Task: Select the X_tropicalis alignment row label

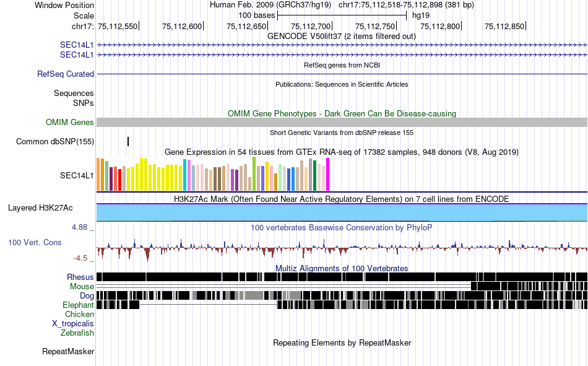Action: pyautogui.click(x=73, y=324)
